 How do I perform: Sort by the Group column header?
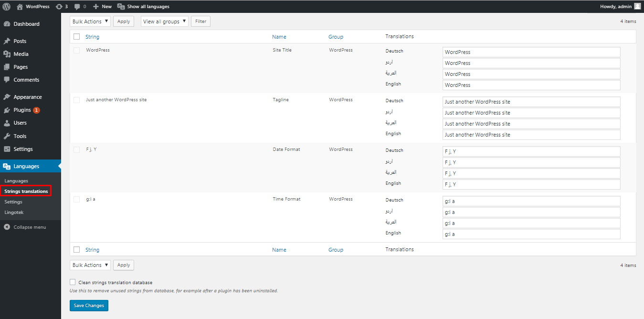[336, 37]
